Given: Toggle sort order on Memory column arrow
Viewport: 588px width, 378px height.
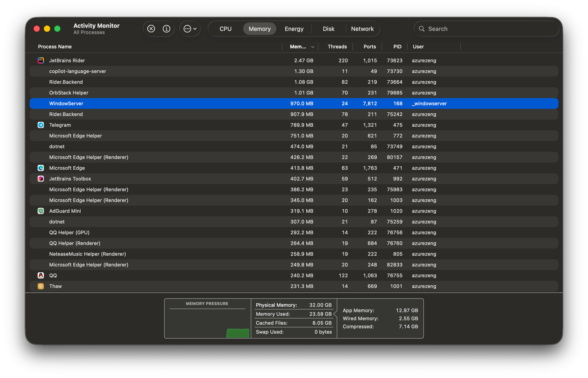Looking at the screenshot, I should pyautogui.click(x=313, y=47).
